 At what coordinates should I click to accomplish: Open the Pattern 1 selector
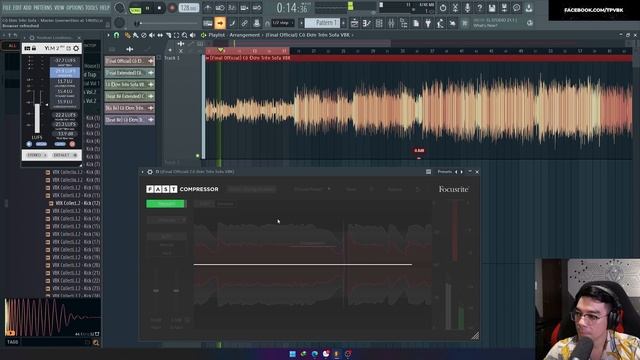point(322,23)
